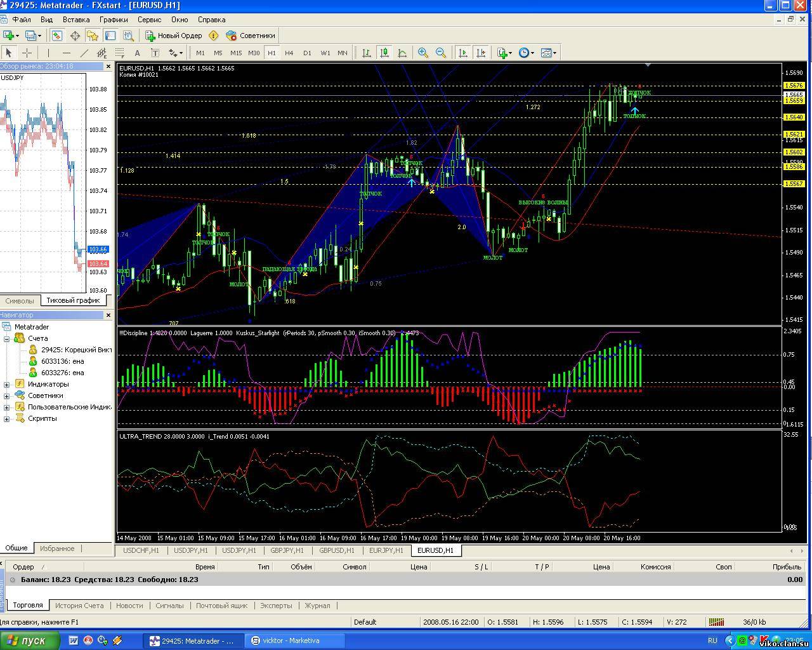Select the crosshair tool
Viewport: 812px width, 650px height.
coord(27,53)
